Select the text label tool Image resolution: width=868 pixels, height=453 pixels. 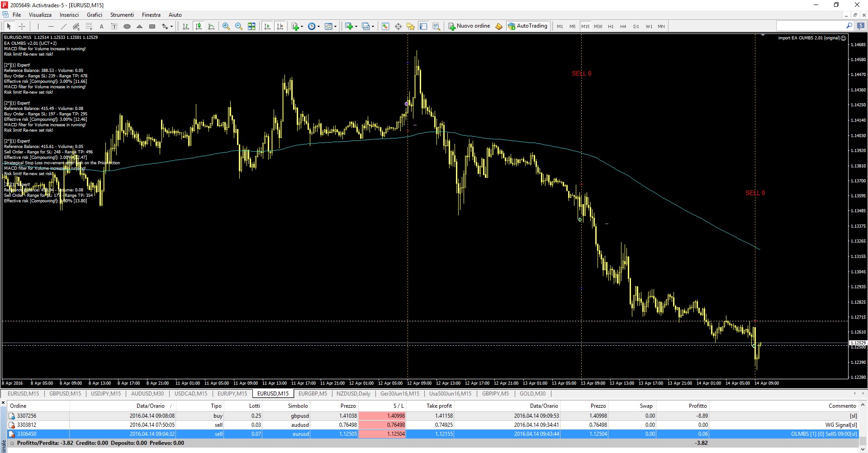point(114,26)
